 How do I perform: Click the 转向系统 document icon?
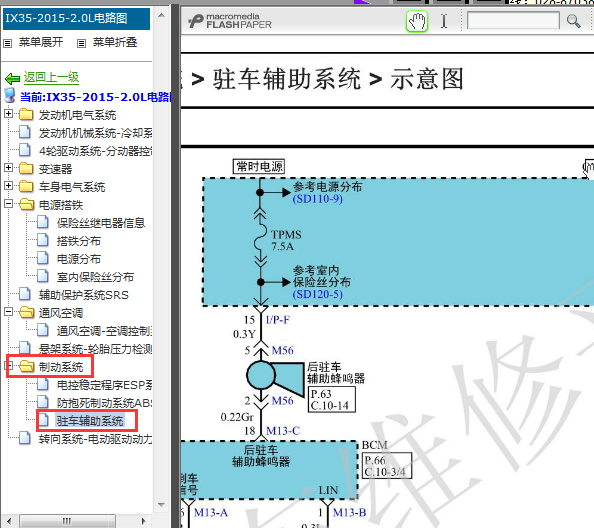(25, 438)
